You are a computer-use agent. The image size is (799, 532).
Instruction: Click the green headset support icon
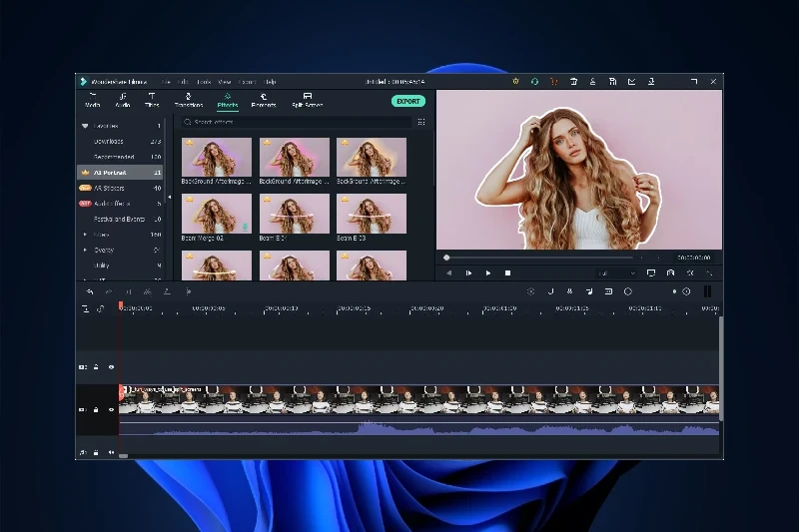[534, 82]
